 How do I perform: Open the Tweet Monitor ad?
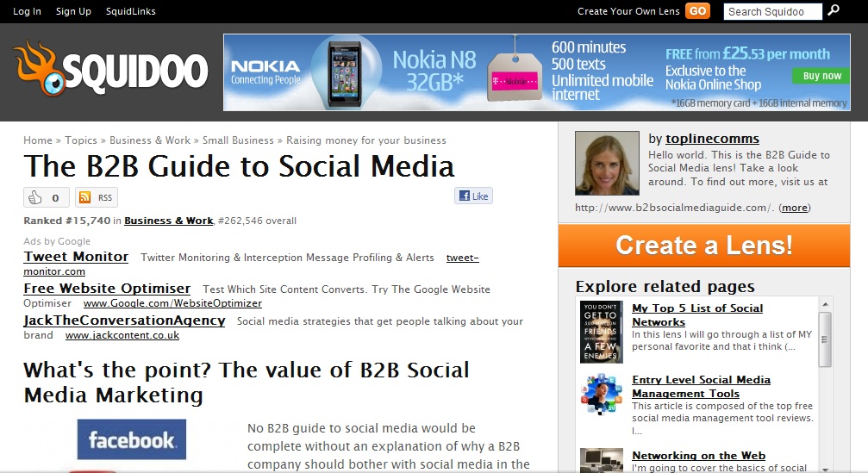pos(76,257)
